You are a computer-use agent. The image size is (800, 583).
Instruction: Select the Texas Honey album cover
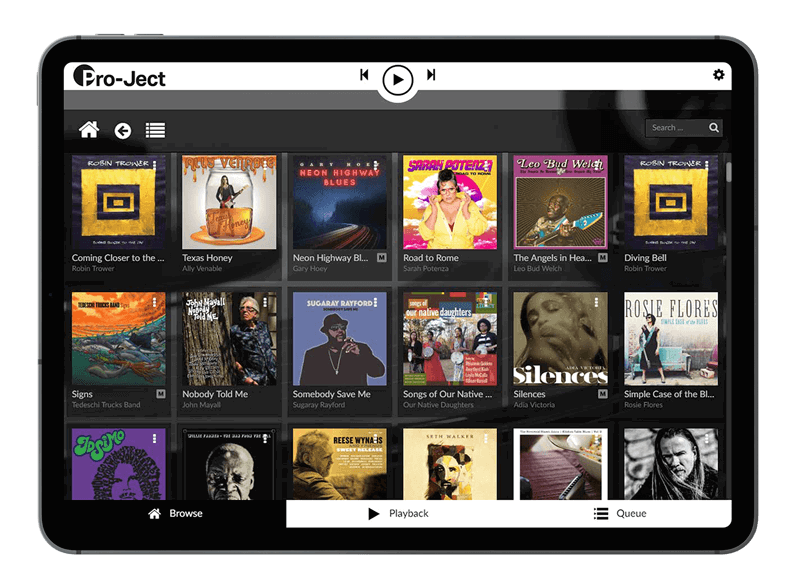[229, 202]
